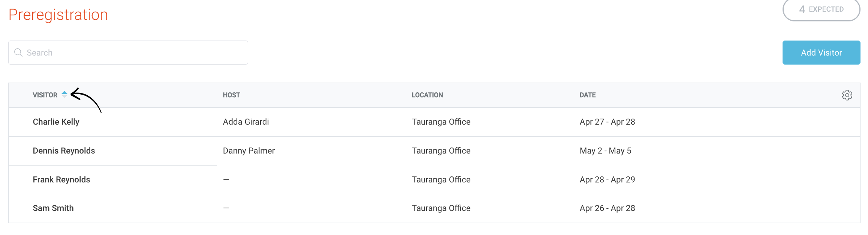Open visitor Frank Reynolds
Screen dimensions: 868x235
click(61, 179)
